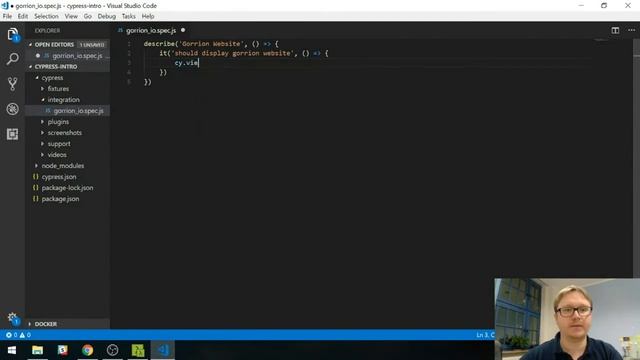Collapse the Open Editors section
This screenshot has width=640, height=360.
[x=31, y=44]
